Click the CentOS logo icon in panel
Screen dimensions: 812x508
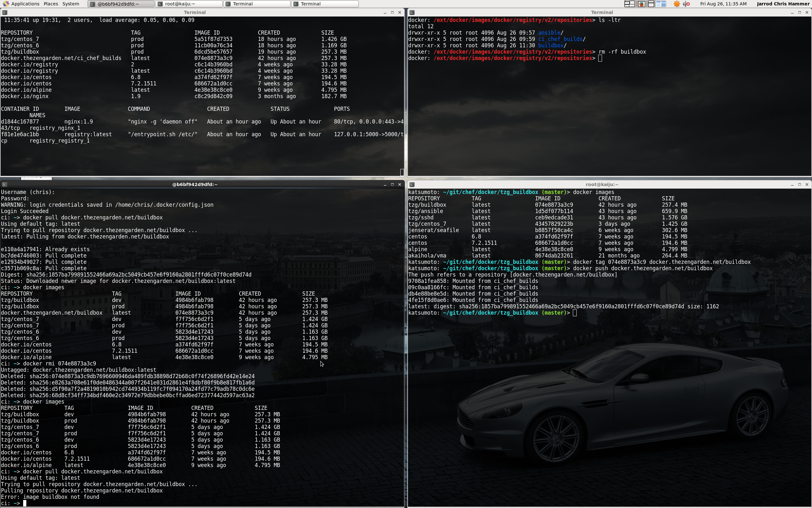tap(5, 4)
